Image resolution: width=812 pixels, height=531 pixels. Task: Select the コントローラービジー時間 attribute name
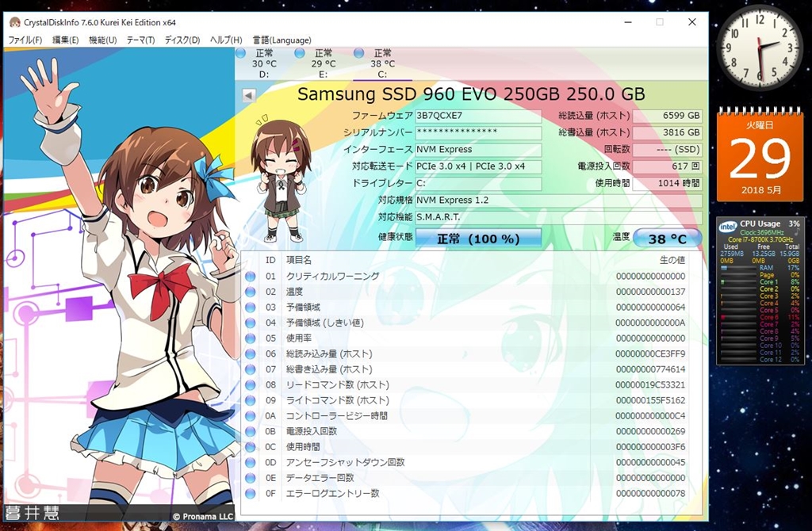point(336,416)
